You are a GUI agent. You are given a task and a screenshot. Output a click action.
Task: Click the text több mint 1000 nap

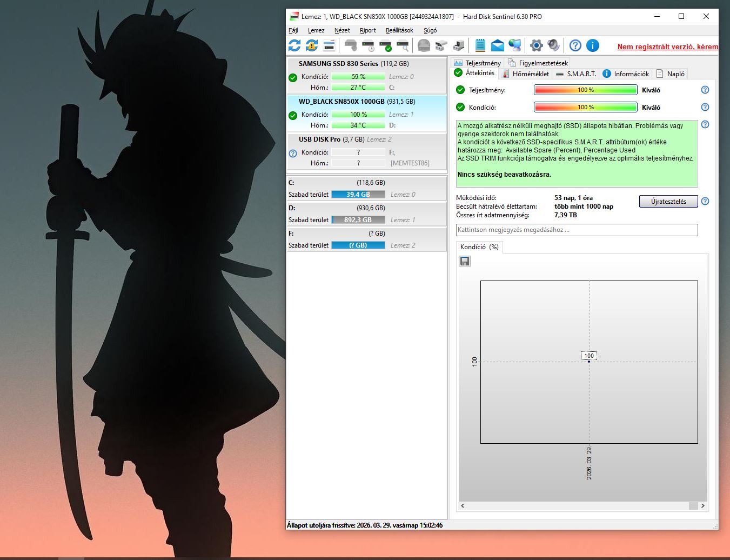(584, 206)
